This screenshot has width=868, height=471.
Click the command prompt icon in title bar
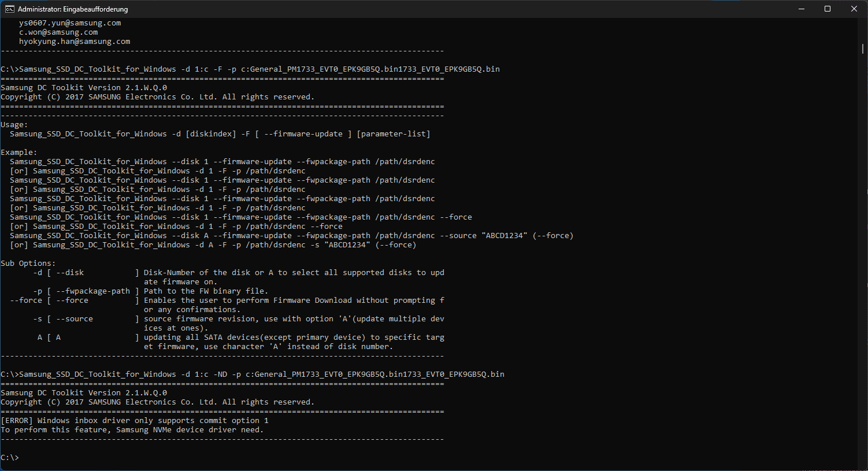[9, 9]
